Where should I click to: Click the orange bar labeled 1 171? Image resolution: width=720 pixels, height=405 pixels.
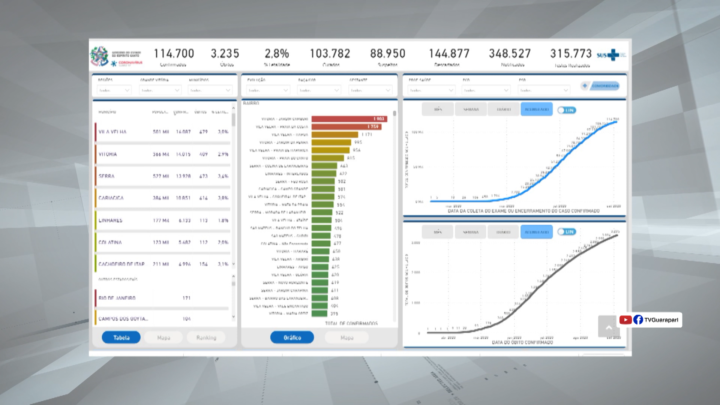(335, 135)
